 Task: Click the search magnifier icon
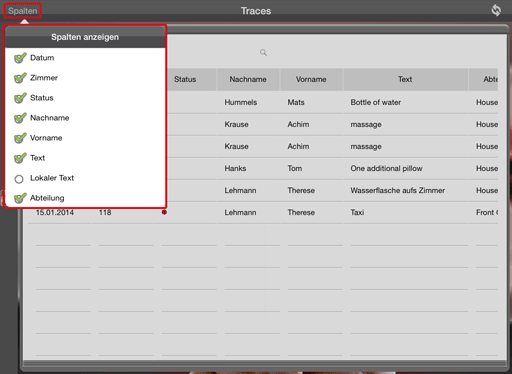263,53
